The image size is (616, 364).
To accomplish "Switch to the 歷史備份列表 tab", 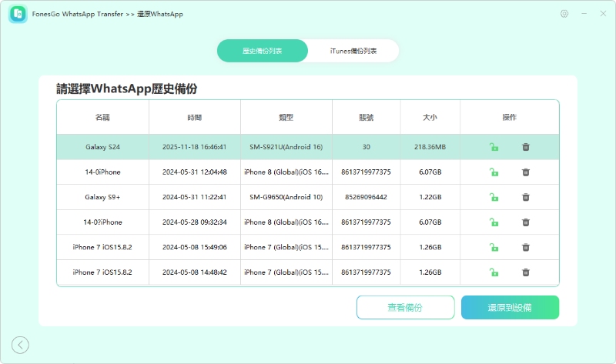I will (x=263, y=51).
